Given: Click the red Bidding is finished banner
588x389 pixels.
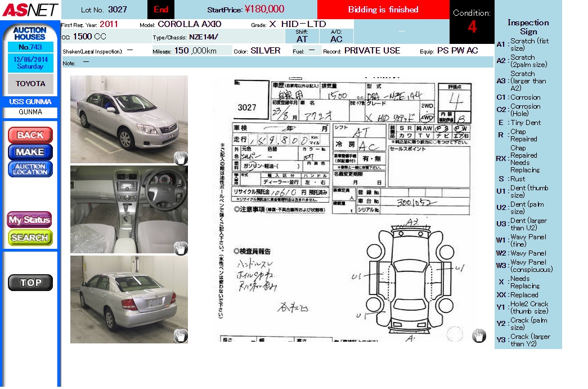Looking at the screenshot, I should click(383, 10).
